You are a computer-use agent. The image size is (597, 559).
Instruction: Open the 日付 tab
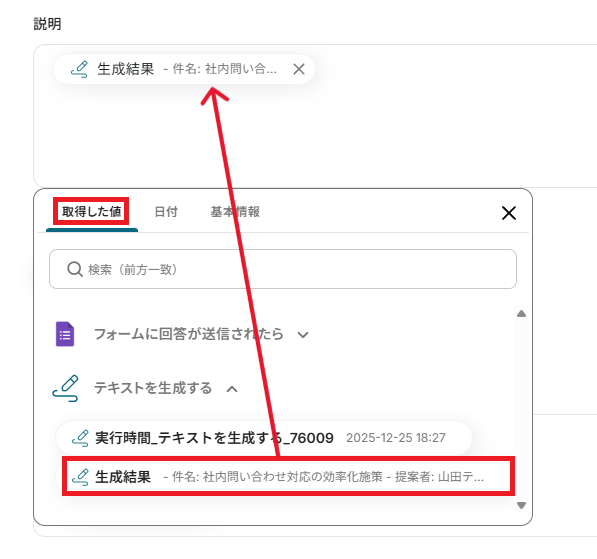[x=166, y=212]
